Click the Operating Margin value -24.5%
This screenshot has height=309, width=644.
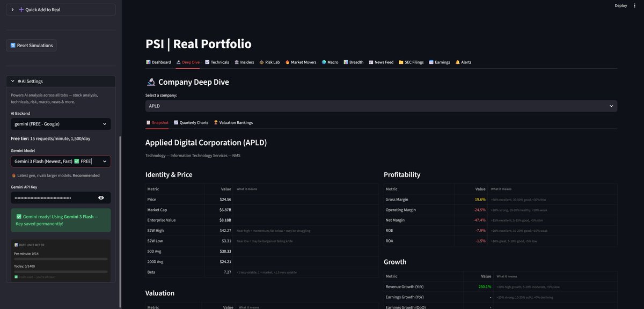coord(479,210)
